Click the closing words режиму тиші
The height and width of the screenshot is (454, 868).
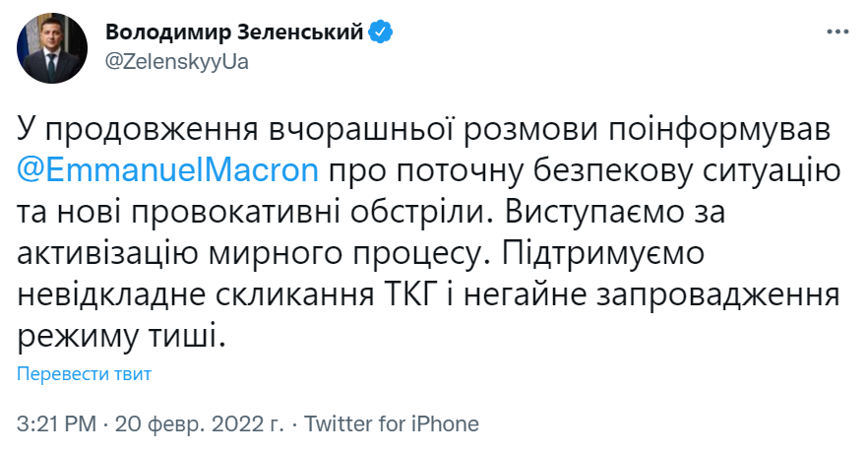122,337
